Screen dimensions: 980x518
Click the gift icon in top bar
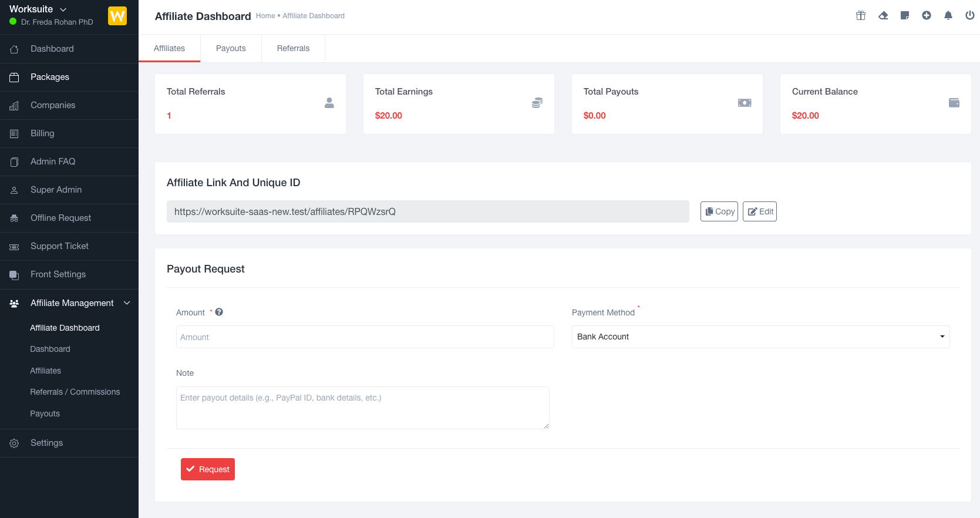861,16
